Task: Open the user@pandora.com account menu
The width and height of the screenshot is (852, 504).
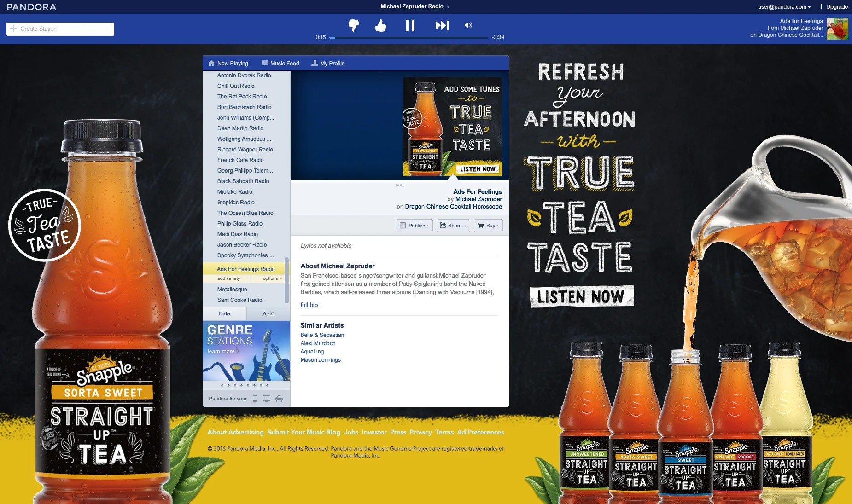Action: pyautogui.click(x=784, y=7)
